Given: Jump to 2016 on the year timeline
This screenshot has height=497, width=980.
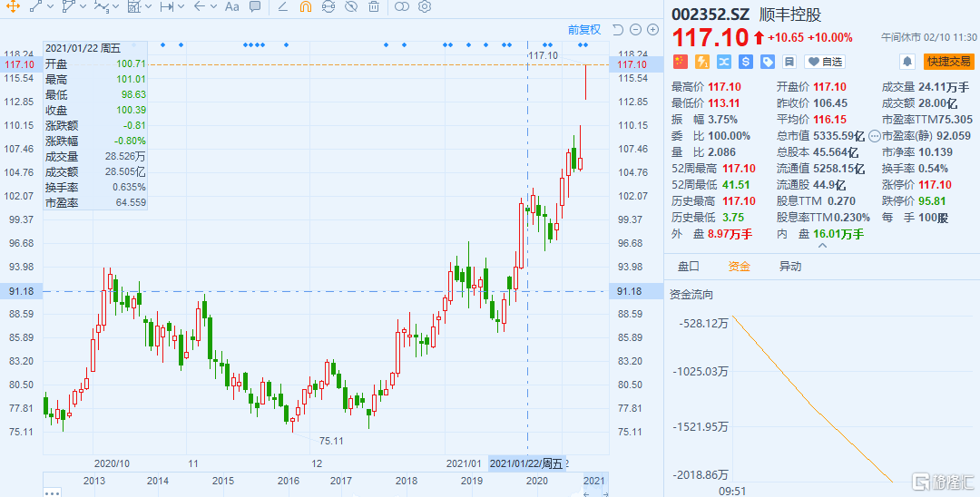Looking at the screenshot, I should [288, 481].
